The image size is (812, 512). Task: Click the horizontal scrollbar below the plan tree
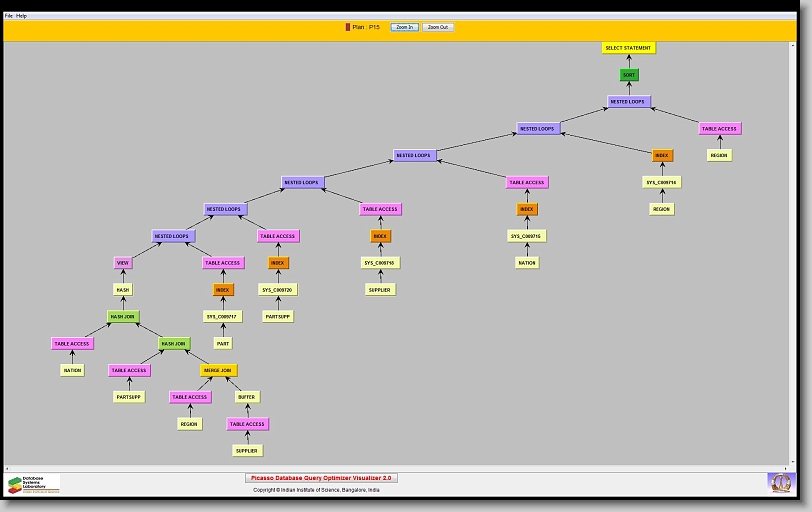point(400,467)
